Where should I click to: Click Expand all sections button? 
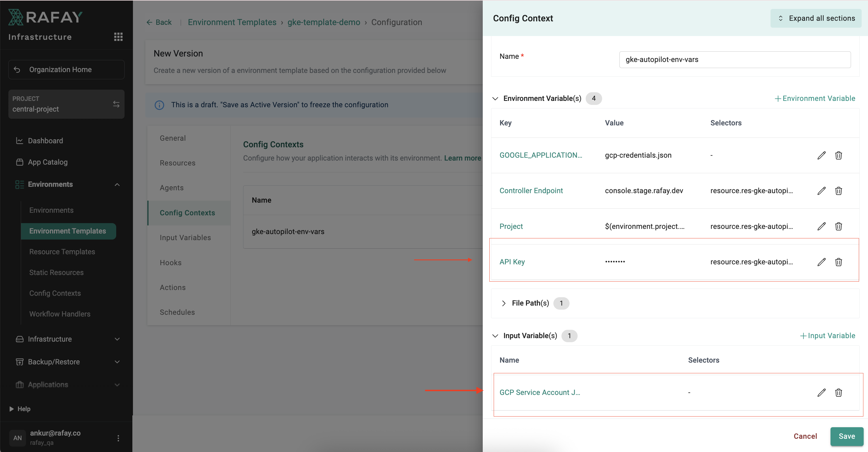[816, 18]
